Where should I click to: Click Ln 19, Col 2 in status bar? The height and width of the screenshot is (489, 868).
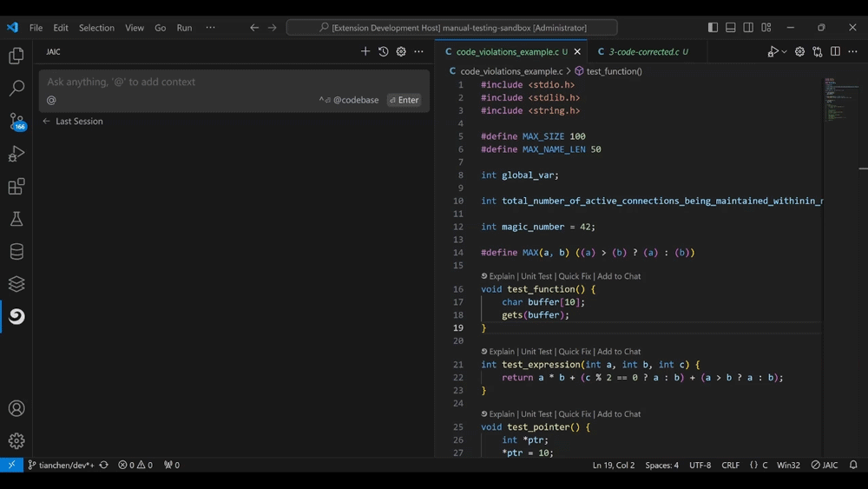click(614, 466)
